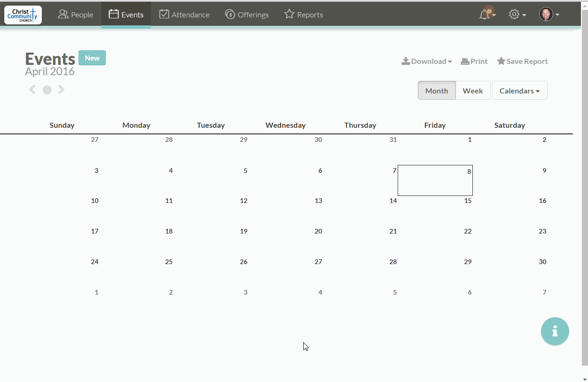Switch calendar to Week view
Viewport: 588px width, 382px height.
(x=472, y=91)
